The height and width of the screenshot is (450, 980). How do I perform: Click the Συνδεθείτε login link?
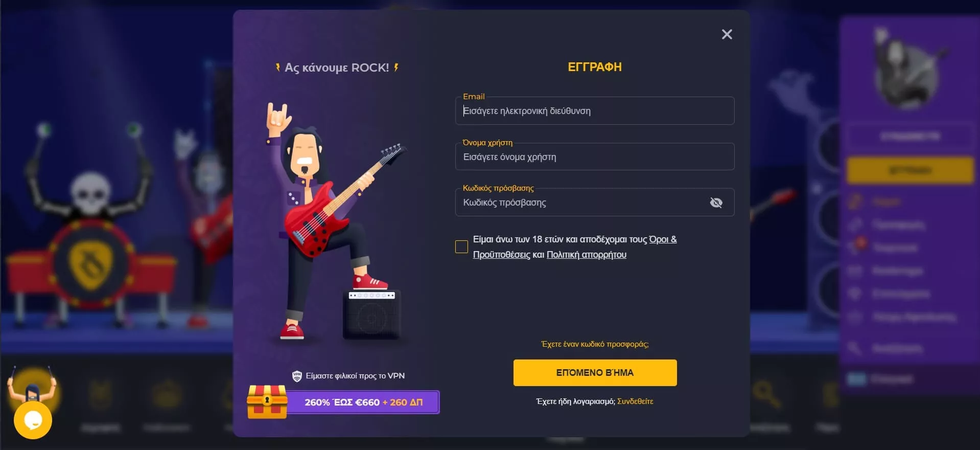[635, 401]
